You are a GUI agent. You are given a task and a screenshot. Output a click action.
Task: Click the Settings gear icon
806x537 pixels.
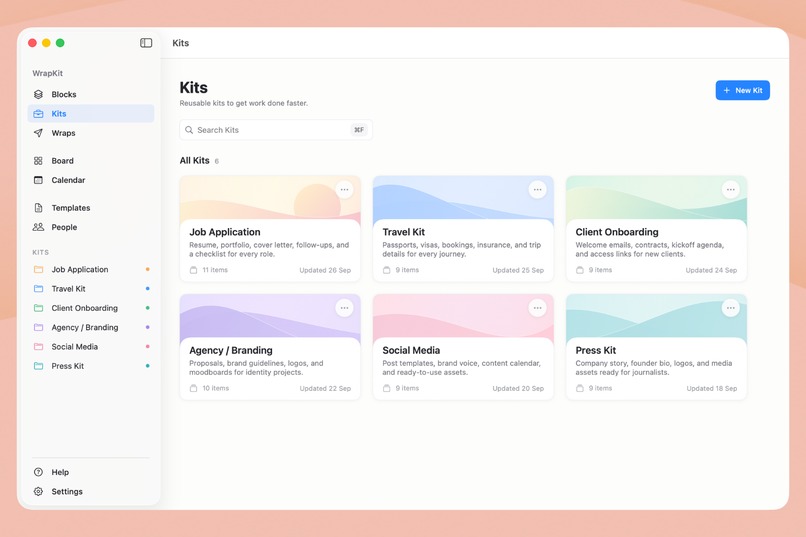[x=38, y=492]
